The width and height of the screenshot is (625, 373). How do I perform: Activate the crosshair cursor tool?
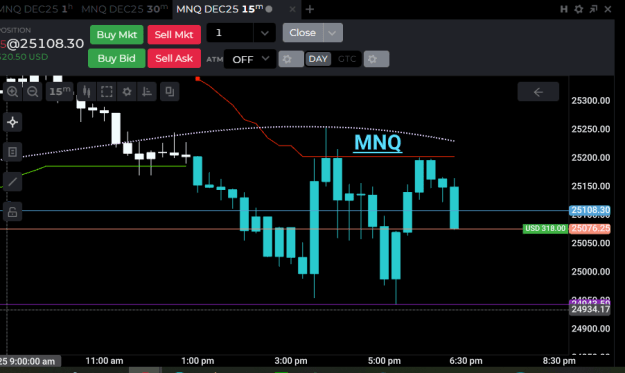pos(12,122)
